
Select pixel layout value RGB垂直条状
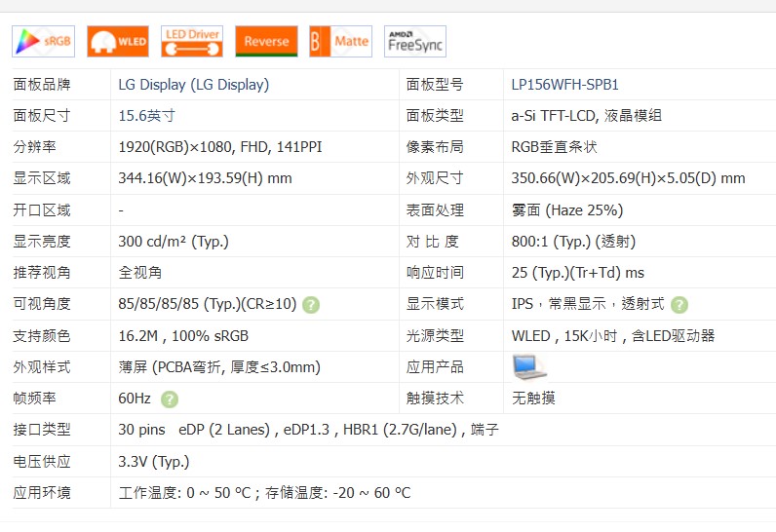[x=555, y=147]
